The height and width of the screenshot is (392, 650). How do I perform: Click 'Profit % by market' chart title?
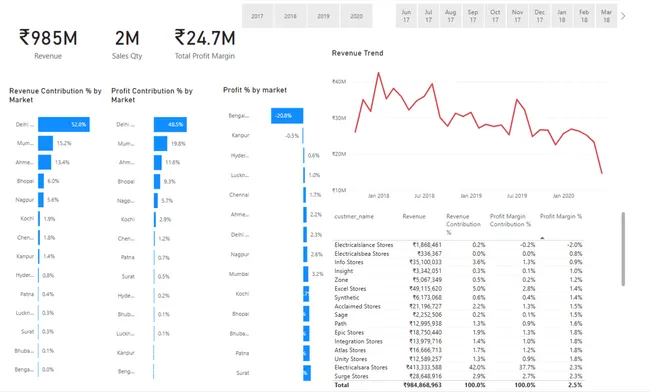point(255,90)
